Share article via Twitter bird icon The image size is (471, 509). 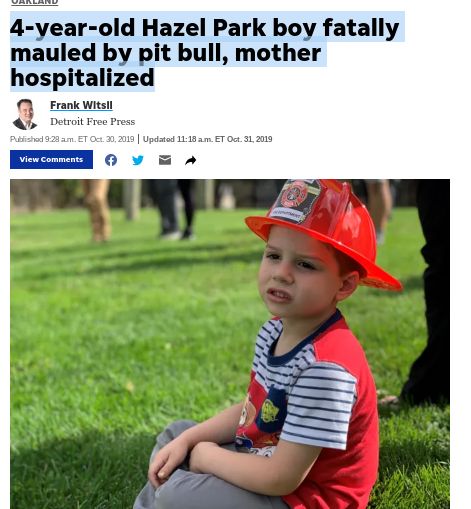click(138, 160)
